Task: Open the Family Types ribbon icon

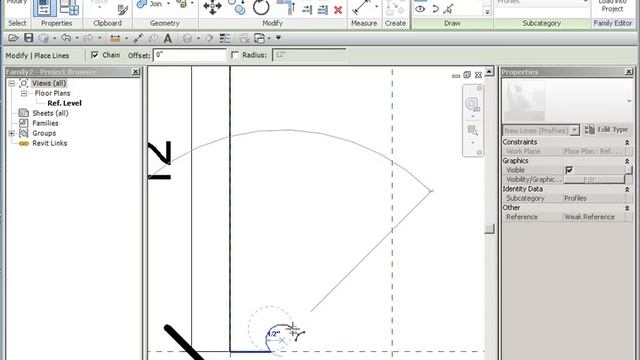Action: click(x=69, y=7)
